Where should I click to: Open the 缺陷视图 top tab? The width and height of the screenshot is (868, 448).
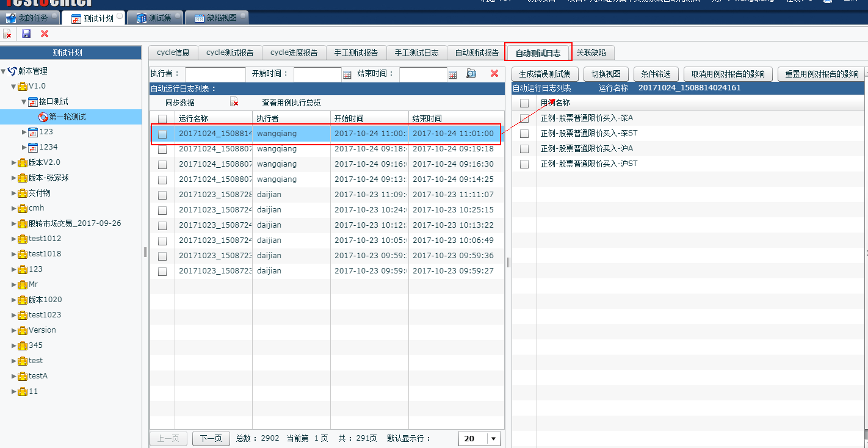click(x=215, y=18)
